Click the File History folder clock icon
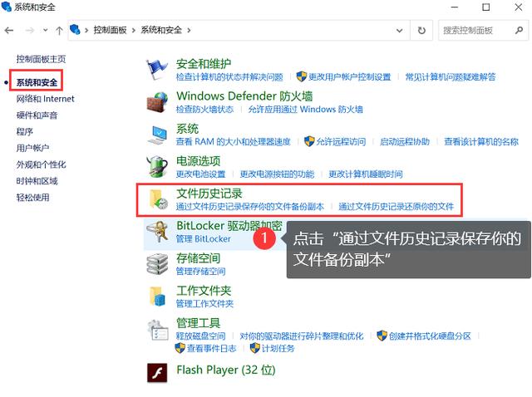Screen dimensions: 532x397 pyautogui.click(x=159, y=199)
